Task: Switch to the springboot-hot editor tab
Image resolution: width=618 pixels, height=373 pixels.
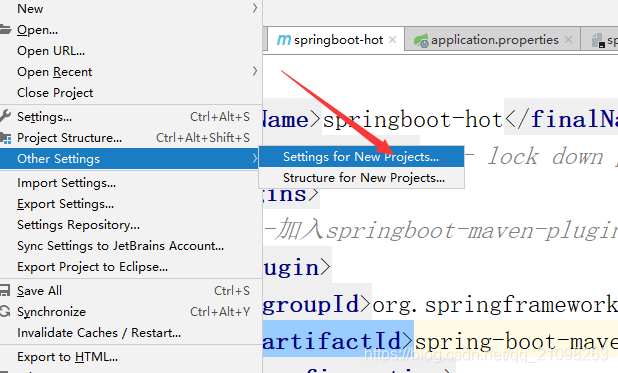Action: 336,39
